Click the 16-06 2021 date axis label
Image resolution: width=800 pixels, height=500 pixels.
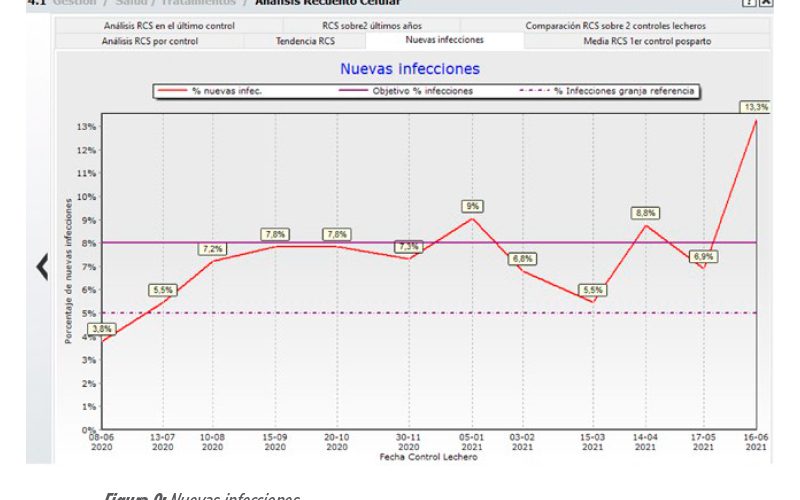(x=756, y=442)
